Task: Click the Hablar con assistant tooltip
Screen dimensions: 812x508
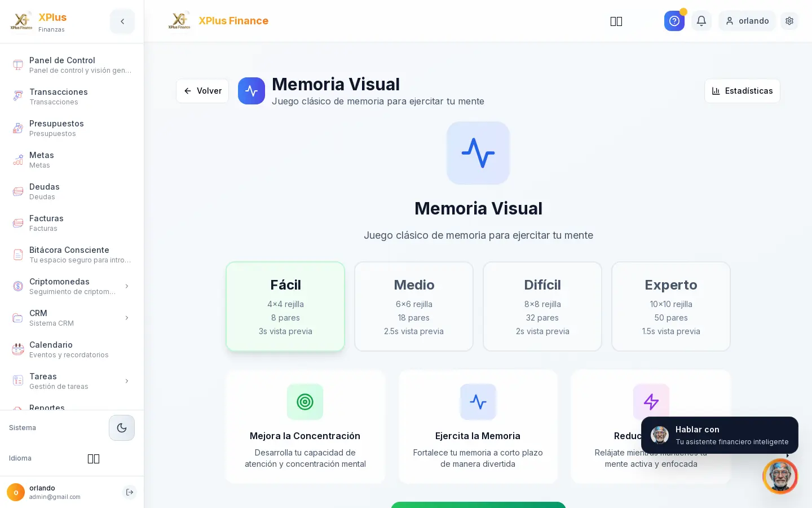Action: 720,435
